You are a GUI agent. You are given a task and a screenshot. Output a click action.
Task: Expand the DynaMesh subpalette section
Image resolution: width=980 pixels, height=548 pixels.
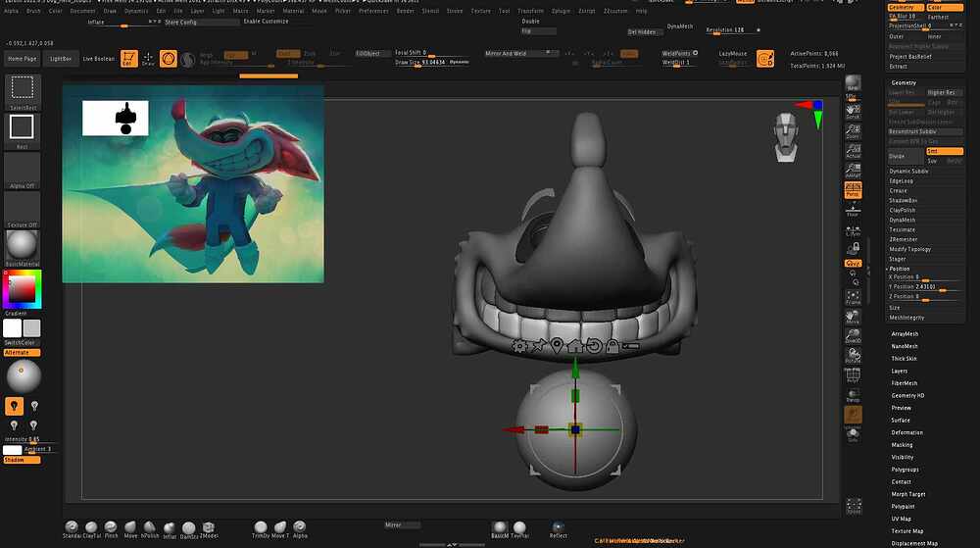(902, 220)
